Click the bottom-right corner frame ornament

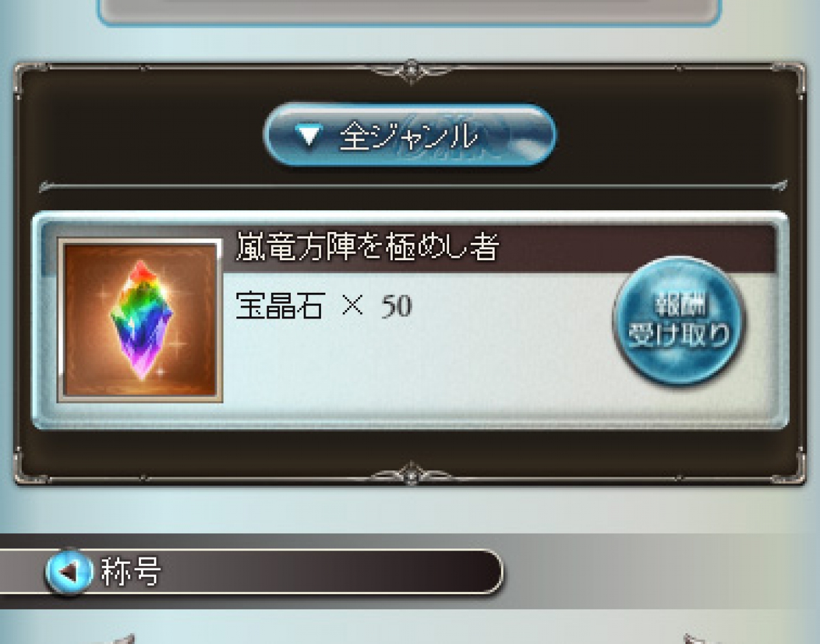click(791, 469)
